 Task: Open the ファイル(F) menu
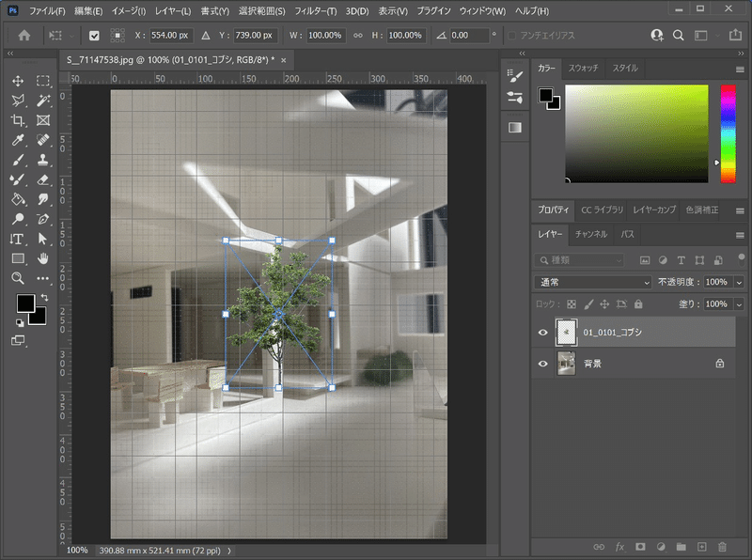[x=47, y=10]
